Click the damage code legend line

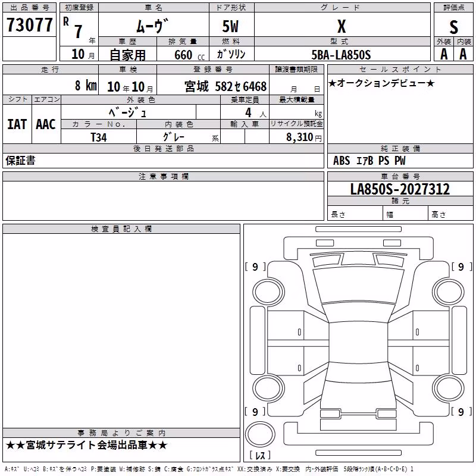coord(209,469)
